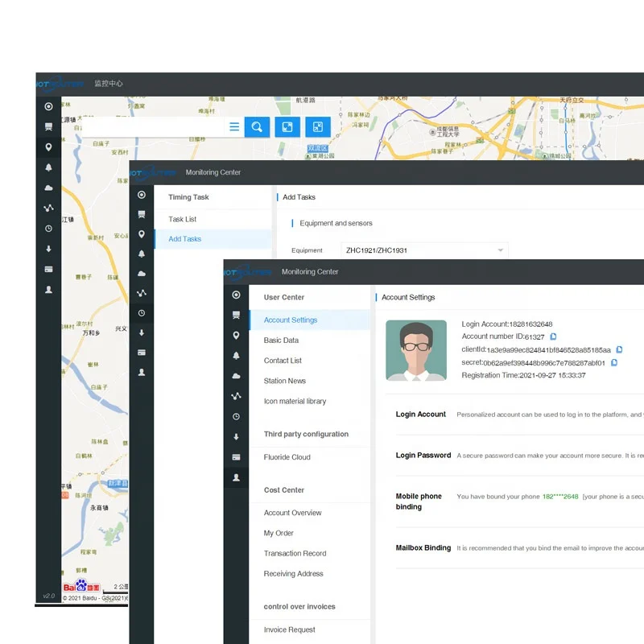Click the map search input field

(145, 126)
